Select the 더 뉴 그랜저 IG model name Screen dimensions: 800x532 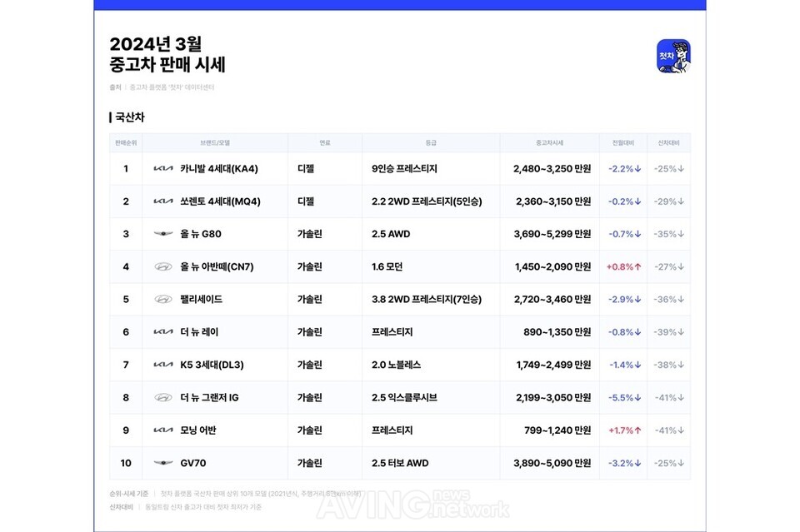pos(209,397)
